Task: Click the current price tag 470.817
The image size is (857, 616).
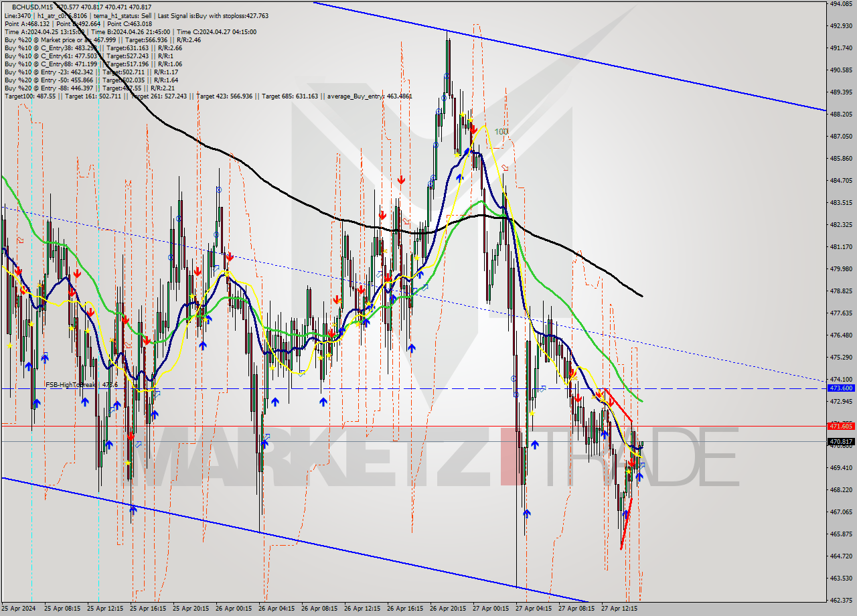Action: click(x=841, y=442)
